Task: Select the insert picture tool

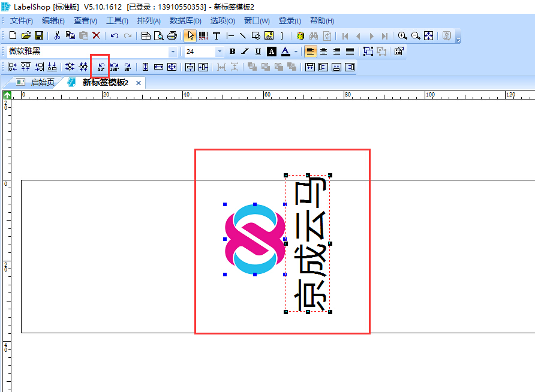Action: pyautogui.click(x=269, y=36)
